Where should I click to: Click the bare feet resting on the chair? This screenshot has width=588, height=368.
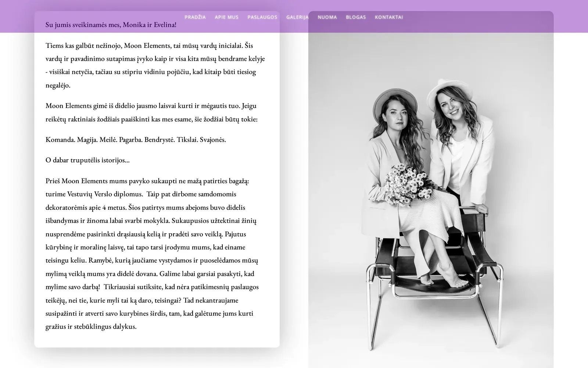click(444, 282)
